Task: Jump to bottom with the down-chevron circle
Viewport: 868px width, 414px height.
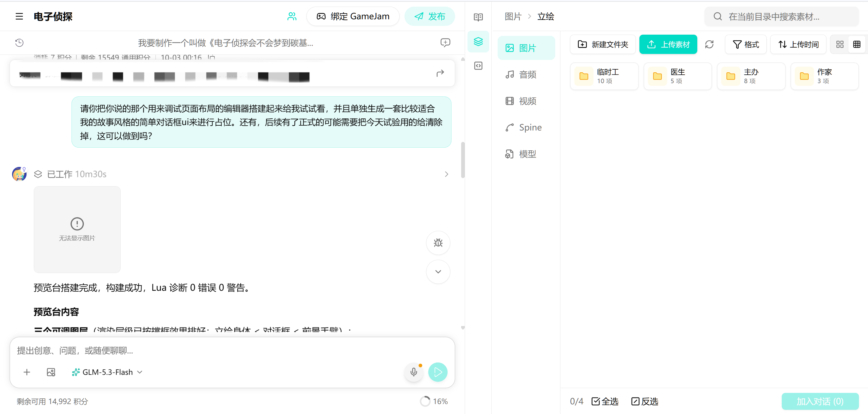Action: pos(438,271)
